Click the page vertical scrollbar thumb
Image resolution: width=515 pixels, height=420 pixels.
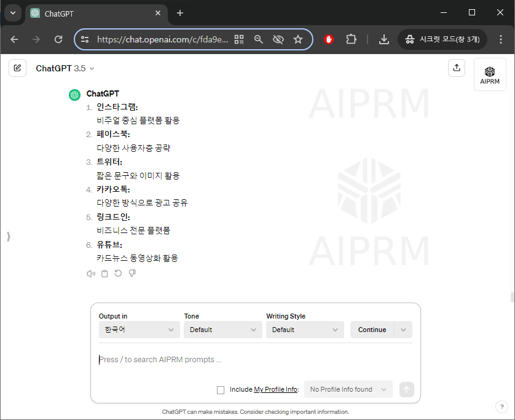tap(512, 297)
